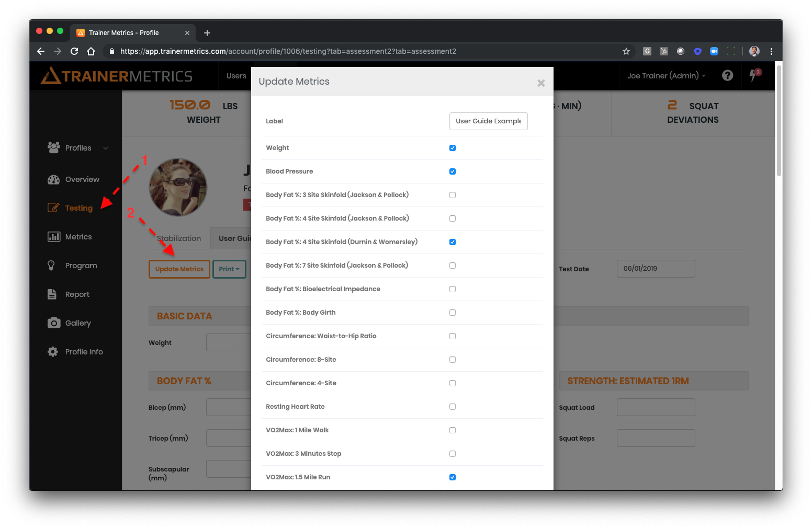The height and width of the screenshot is (529, 812).
Task: Click the Zoom extension icon
Action: 714,51
